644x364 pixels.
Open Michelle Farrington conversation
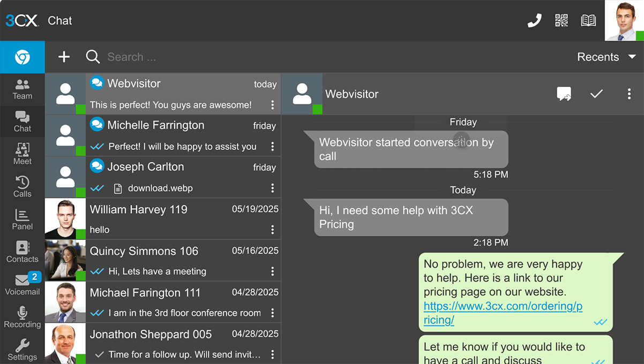pos(163,135)
